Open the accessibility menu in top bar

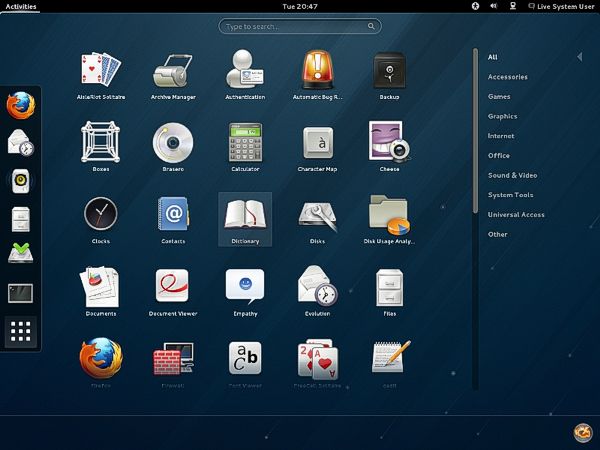[x=475, y=6]
